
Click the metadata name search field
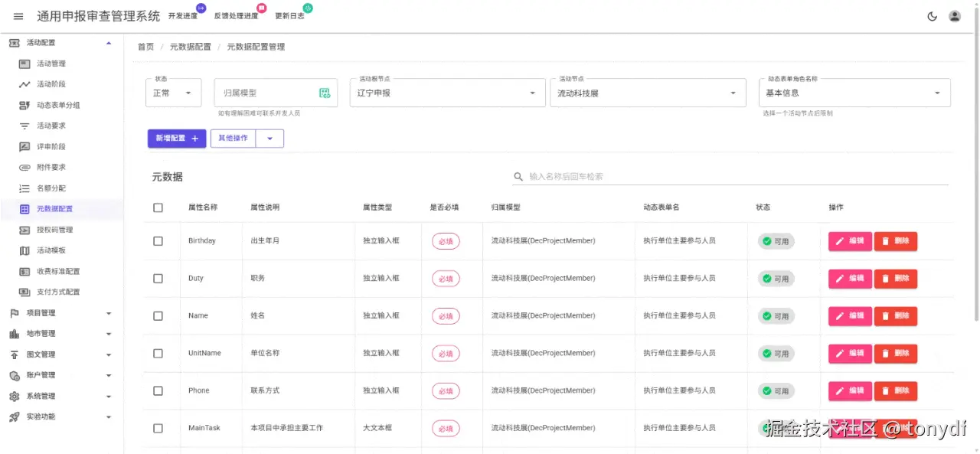click(x=730, y=177)
